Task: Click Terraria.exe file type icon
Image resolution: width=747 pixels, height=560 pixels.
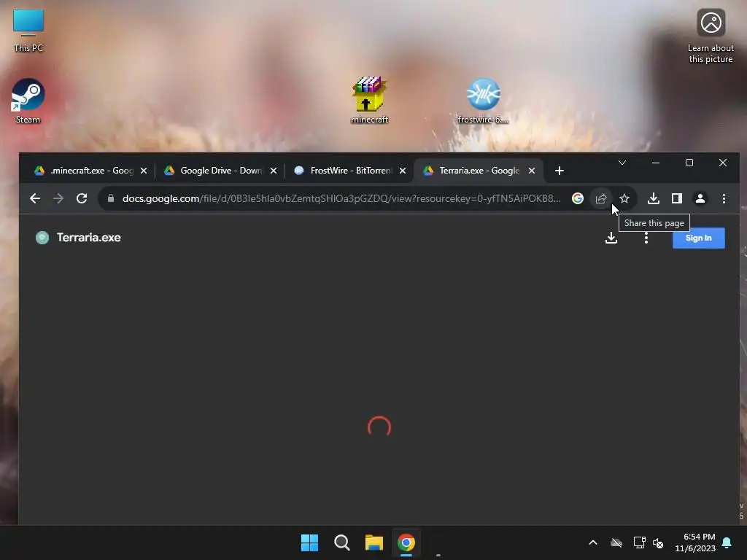Action: 42,238
